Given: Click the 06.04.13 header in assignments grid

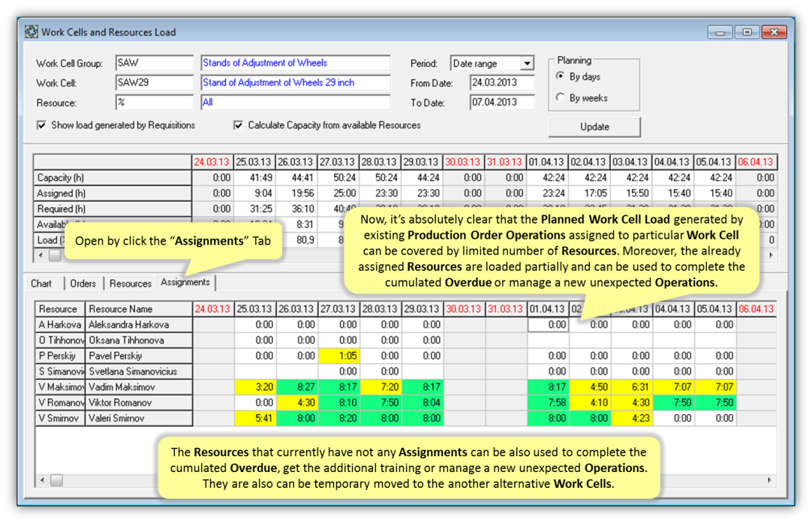Looking at the screenshot, I should [756, 309].
